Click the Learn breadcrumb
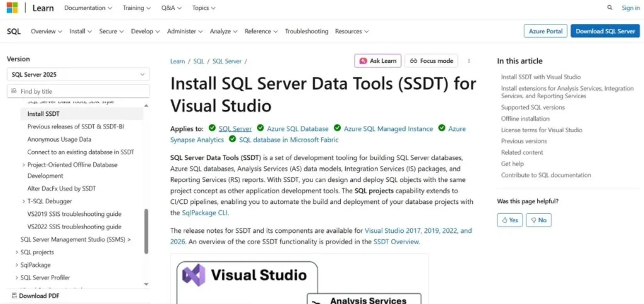This screenshot has width=644, height=304. point(177,61)
